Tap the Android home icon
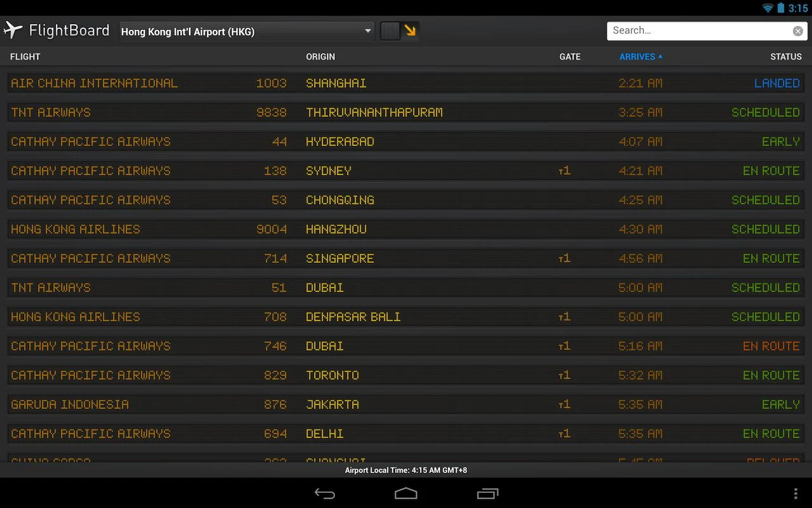812x508 pixels. point(406,493)
